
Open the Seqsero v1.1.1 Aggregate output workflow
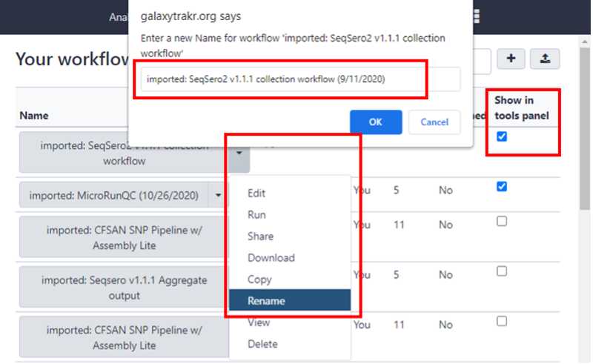tap(124, 288)
